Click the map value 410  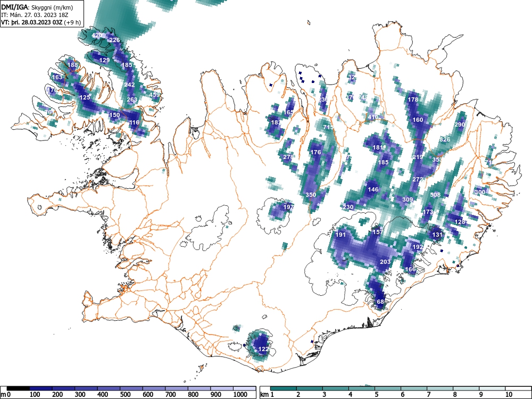[x=373, y=118]
